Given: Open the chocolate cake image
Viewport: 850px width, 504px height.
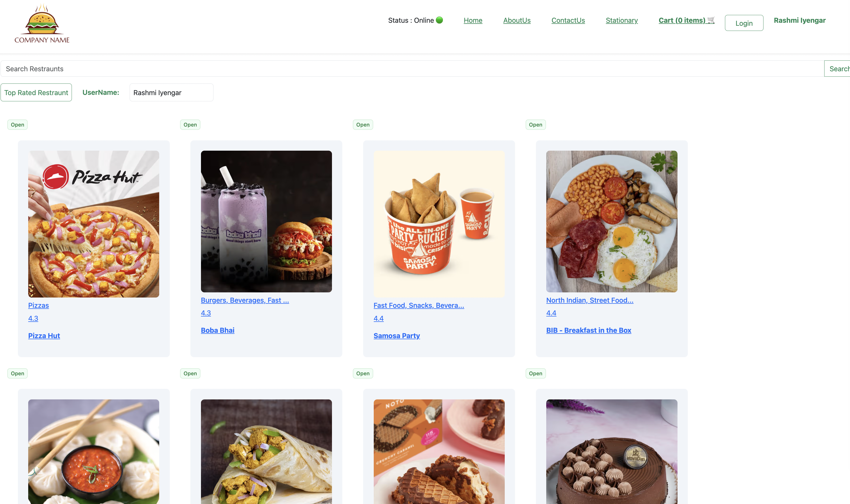Looking at the screenshot, I should coord(611,451).
